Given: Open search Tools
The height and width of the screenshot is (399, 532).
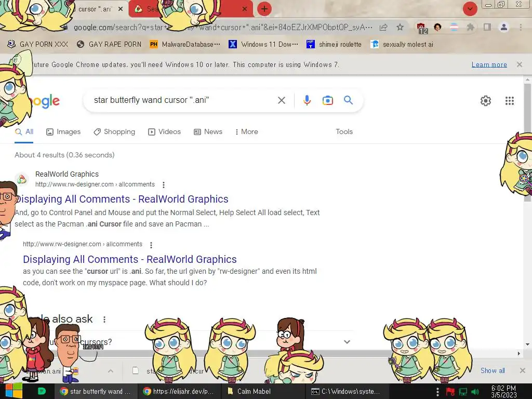Looking at the screenshot, I should [x=344, y=131].
